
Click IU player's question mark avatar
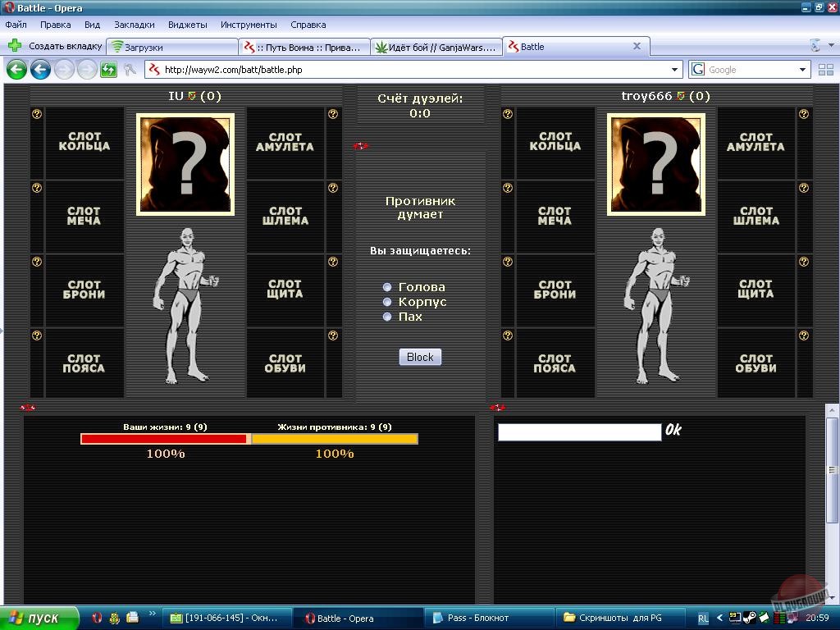click(185, 164)
